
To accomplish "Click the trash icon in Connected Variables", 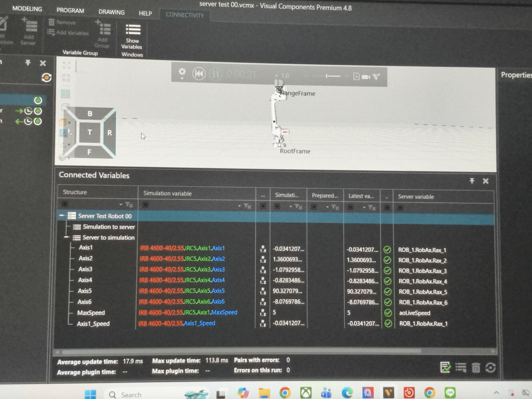I will tap(476, 367).
